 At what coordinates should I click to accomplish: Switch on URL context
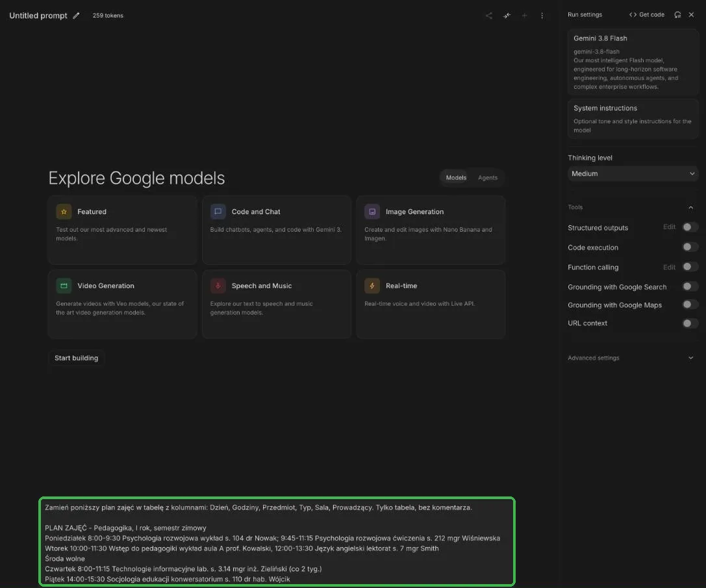coord(690,323)
